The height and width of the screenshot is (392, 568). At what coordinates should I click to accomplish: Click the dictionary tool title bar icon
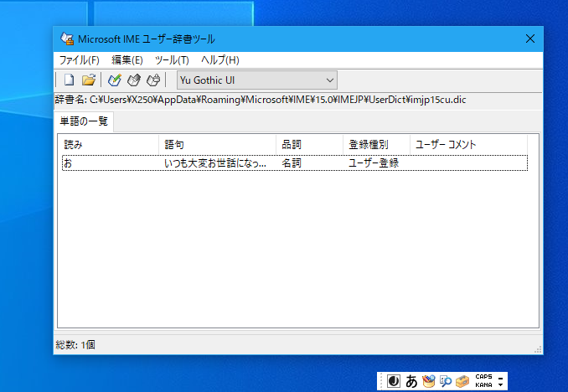(67, 39)
